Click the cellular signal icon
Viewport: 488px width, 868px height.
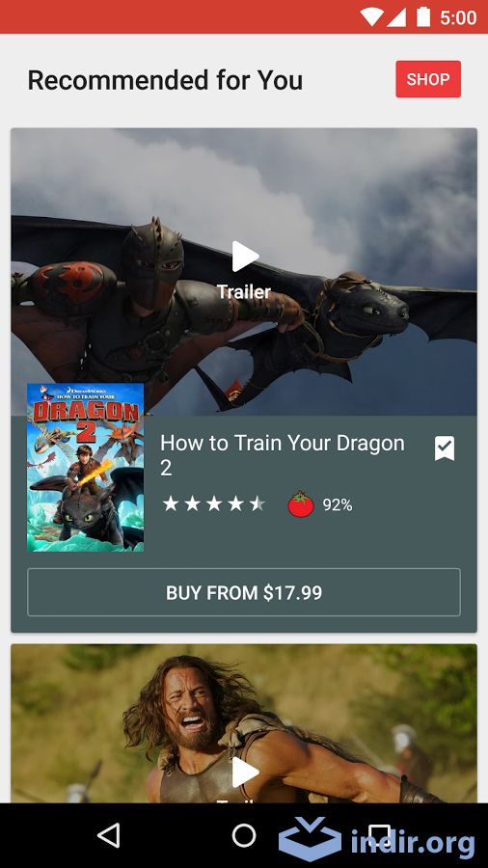(x=396, y=17)
